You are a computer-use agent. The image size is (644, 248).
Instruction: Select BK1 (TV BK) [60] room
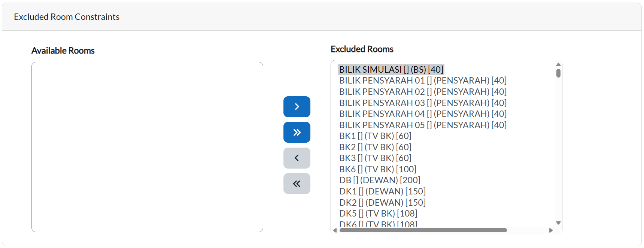click(x=375, y=136)
